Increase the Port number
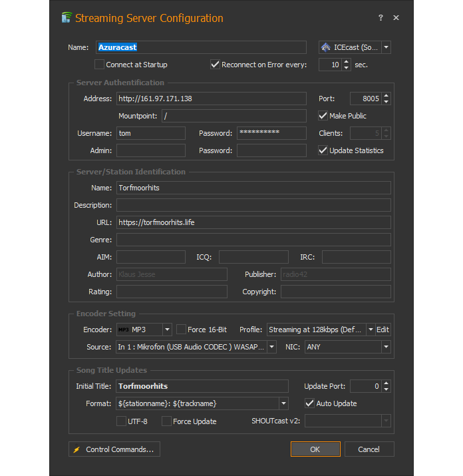The height and width of the screenshot is (476, 463). (x=386, y=96)
